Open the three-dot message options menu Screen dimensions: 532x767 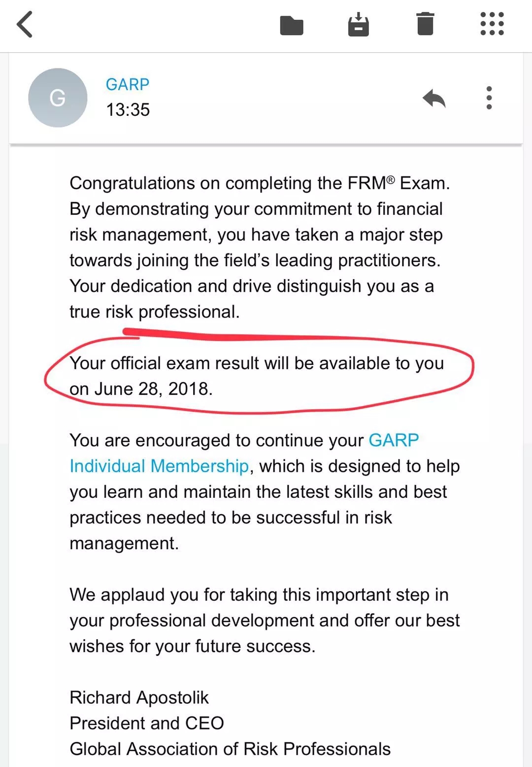(489, 98)
